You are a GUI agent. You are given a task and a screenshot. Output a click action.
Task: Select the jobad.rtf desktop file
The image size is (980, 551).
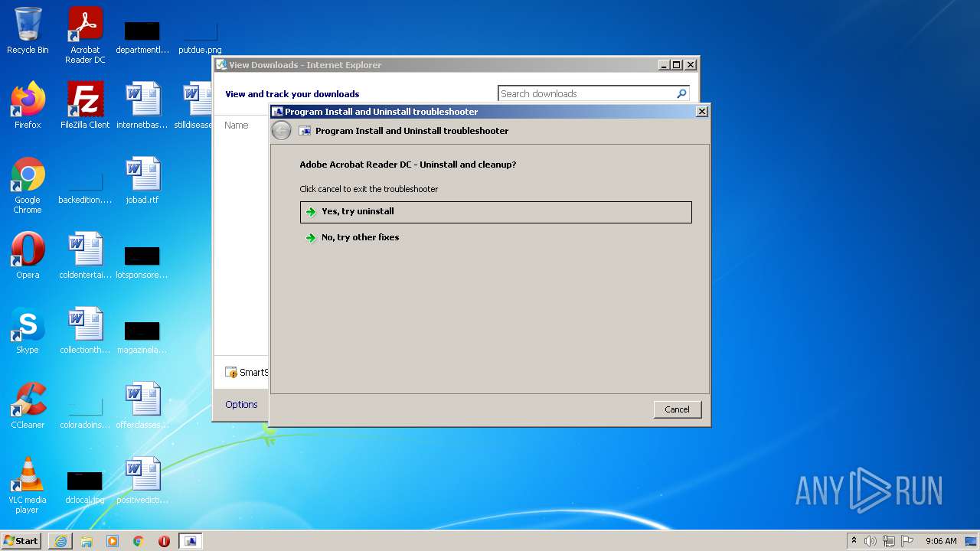tap(142, 181)
